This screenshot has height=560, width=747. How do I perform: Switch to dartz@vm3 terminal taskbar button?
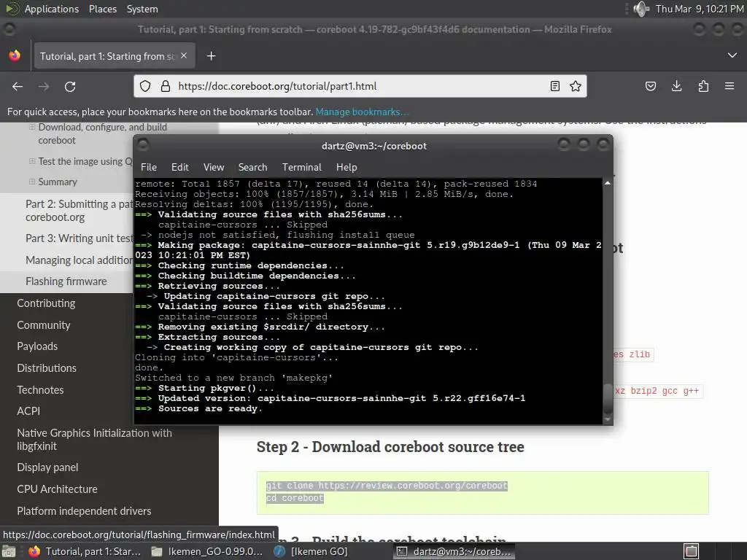pyautogui.click(x=454, y=551)
